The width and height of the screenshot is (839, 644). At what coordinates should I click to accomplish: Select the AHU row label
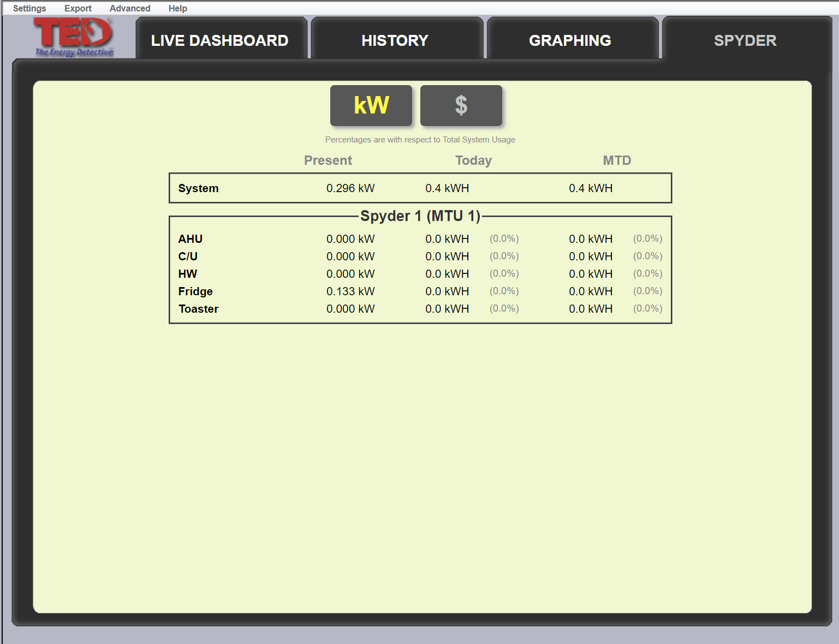click(x=191, y=239)
